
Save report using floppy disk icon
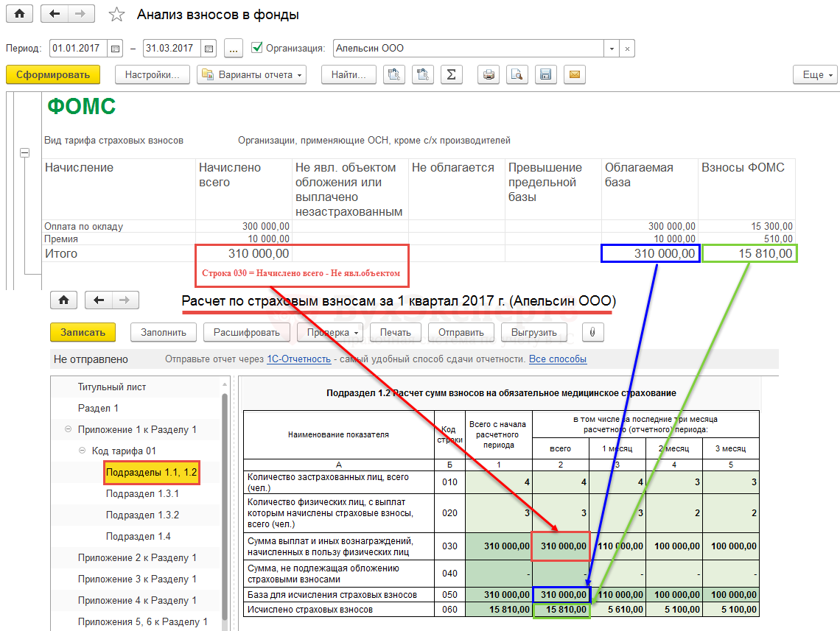546,74
